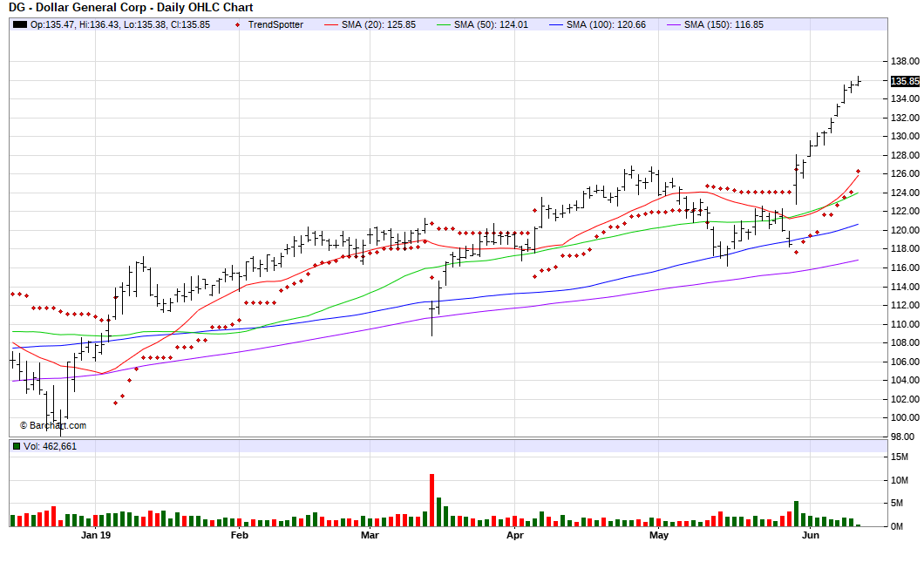
Task: Click the blue SMA (100) legend line
Action: [556, 24]
